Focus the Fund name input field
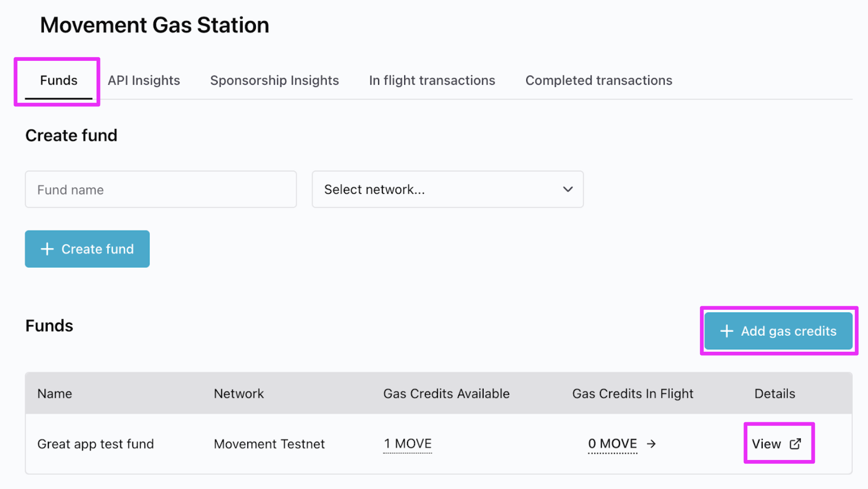The image size is (868, 489). [x=161, y=189]
